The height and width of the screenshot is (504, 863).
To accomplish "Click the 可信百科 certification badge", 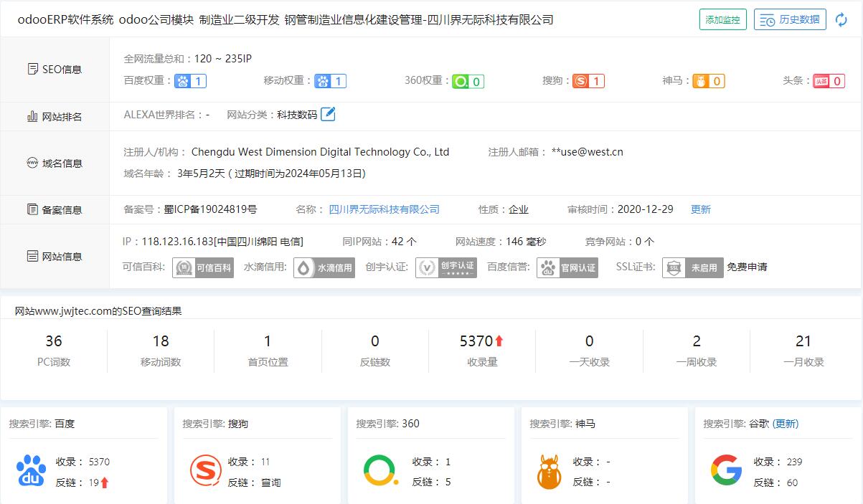I will (203, 267).
